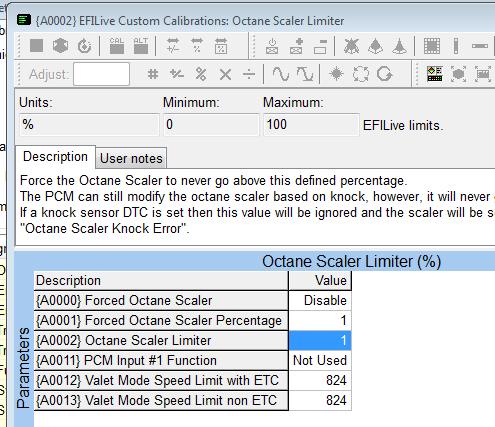The width and height of the screenshot is (495, 427).
Task: Click the hash set-value icon
Action: pos(153,74)
